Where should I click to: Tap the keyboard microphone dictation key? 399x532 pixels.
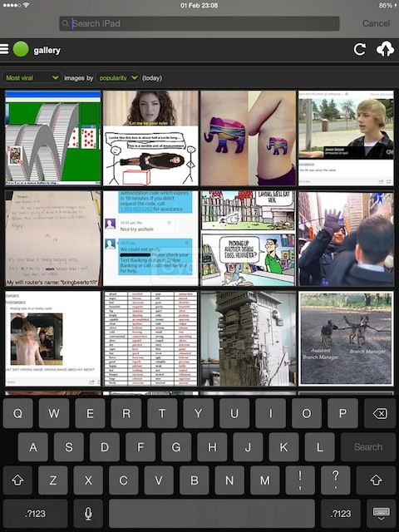88,514
